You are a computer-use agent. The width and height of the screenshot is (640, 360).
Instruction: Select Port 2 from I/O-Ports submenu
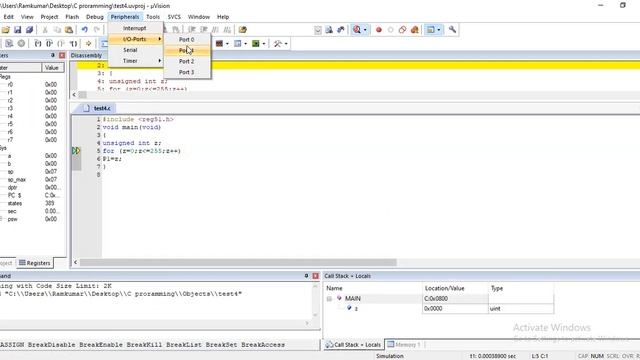pos(187,61)
